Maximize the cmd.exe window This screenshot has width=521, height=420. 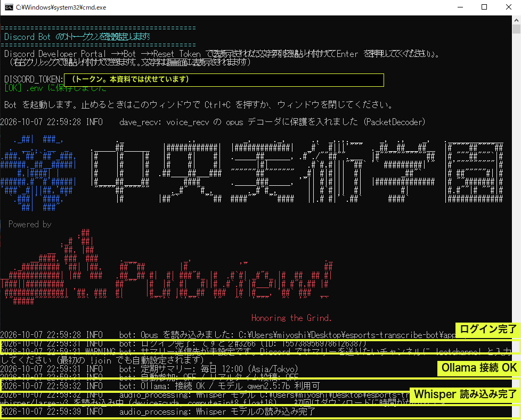click(x=484, y=7)
